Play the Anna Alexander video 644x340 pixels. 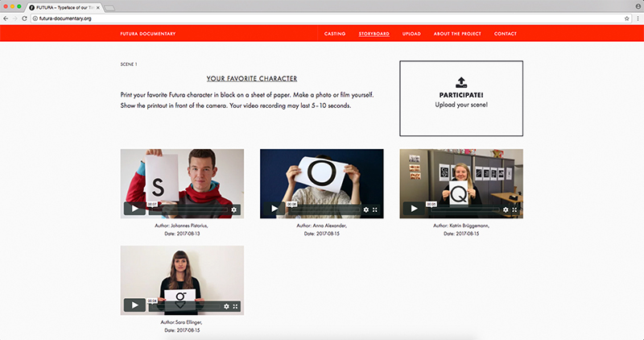pos(275,209)
